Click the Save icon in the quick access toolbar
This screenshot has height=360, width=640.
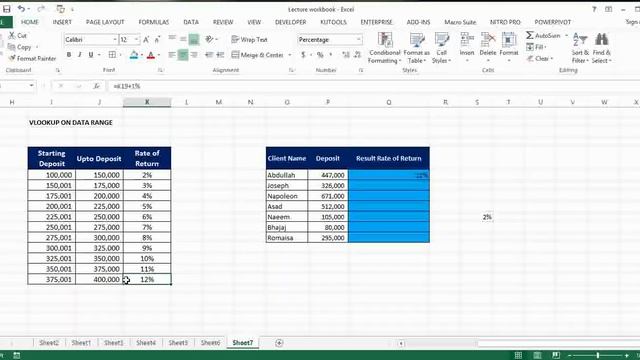tap(7, 9)
